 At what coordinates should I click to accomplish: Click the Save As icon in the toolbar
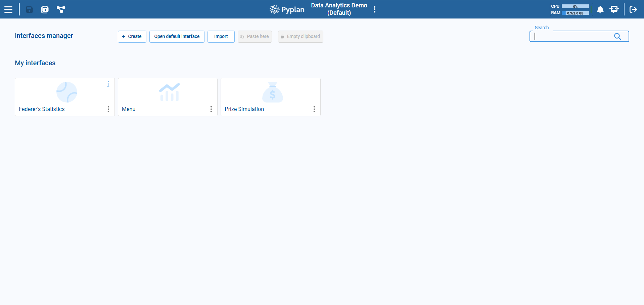point(44,9)
